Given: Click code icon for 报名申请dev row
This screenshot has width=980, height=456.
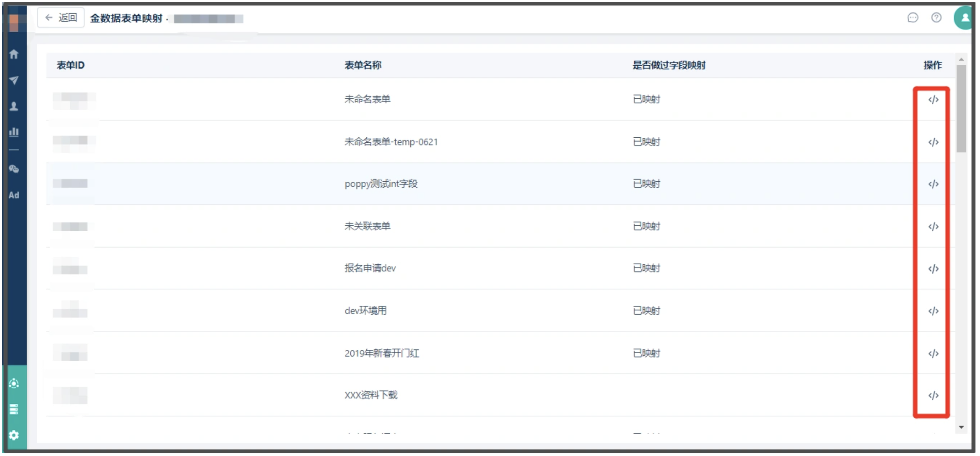Looking at the screenshot, I should click(x=933, y=269).
